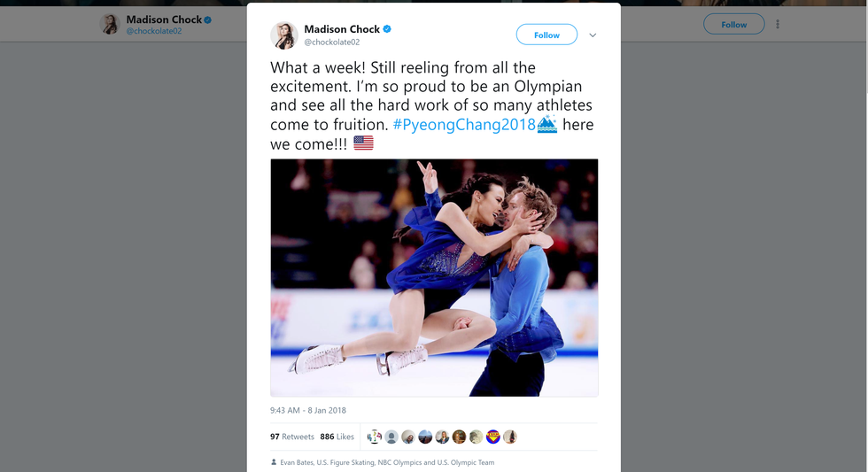The width and height of the screenshot is (868, 472).
Task: View the 97 Retweets list
Action: 291,437
